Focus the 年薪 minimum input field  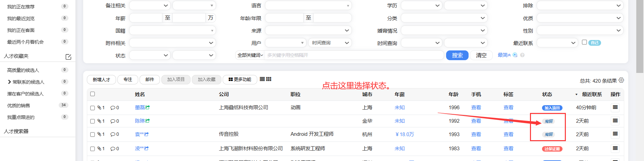146,18
